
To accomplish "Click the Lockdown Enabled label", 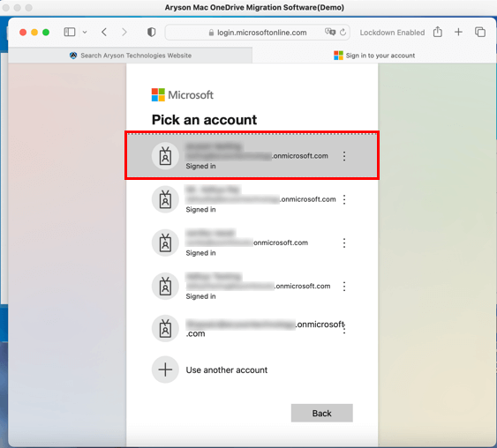I will (x=392, y=33).
